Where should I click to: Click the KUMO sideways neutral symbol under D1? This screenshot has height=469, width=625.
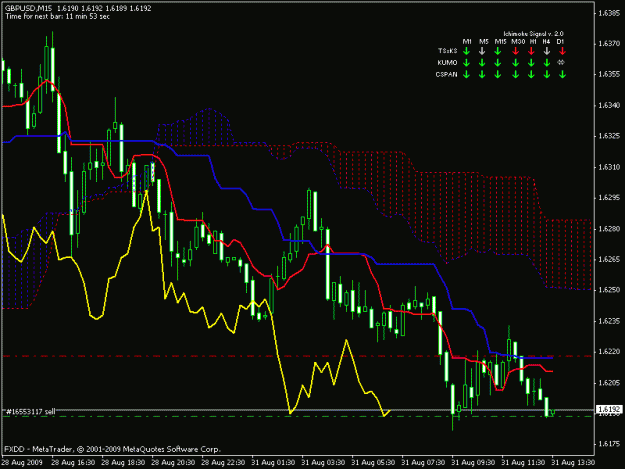tap(561, 62)
